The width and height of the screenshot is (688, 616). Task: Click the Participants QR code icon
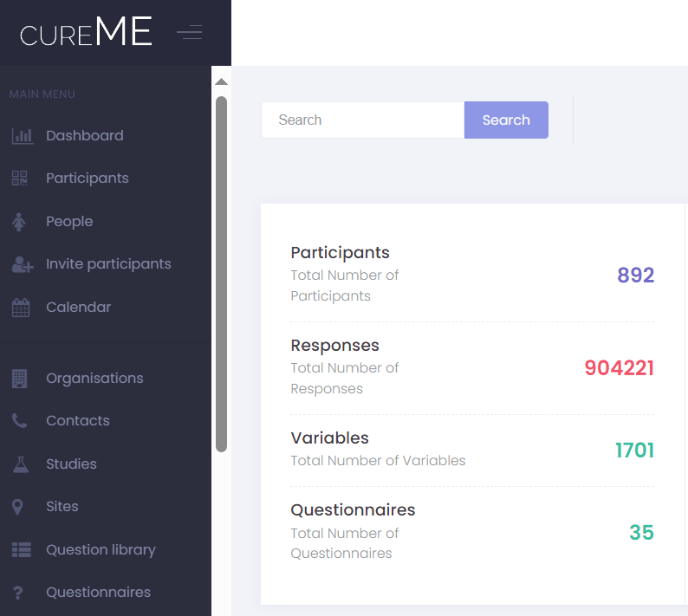tap(20, 178)
